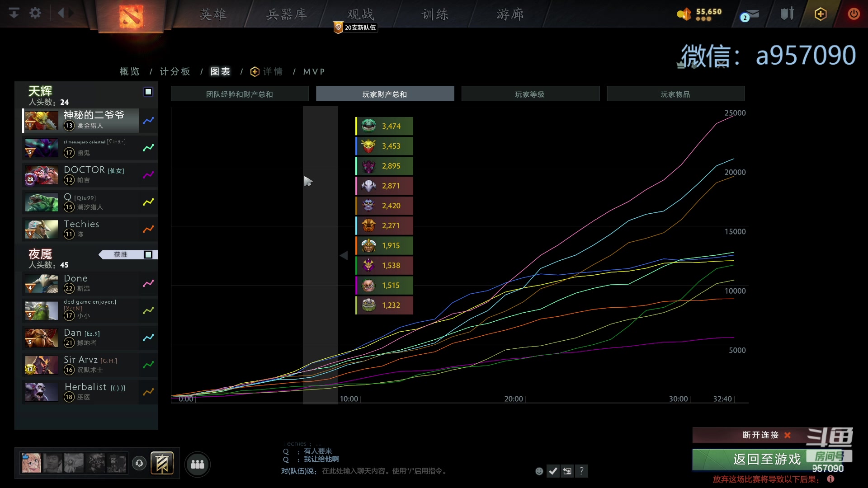
Task: Collapse the net worth list arrow
Action: [x=344, y=255]
